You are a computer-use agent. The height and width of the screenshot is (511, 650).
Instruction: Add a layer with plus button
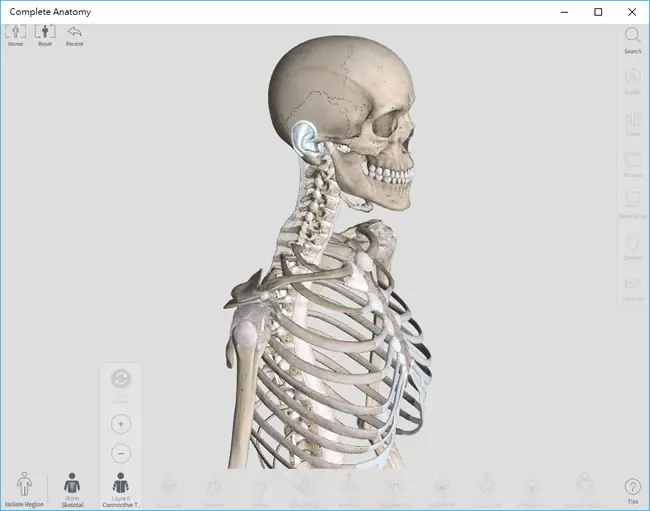coord(121,424)
